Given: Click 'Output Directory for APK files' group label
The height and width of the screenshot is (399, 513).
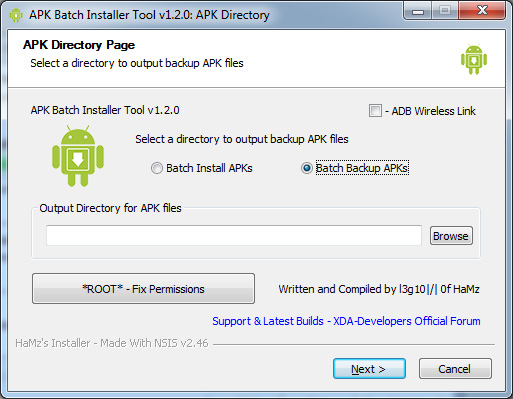Looking at the screenshot, I should [110, 208].
